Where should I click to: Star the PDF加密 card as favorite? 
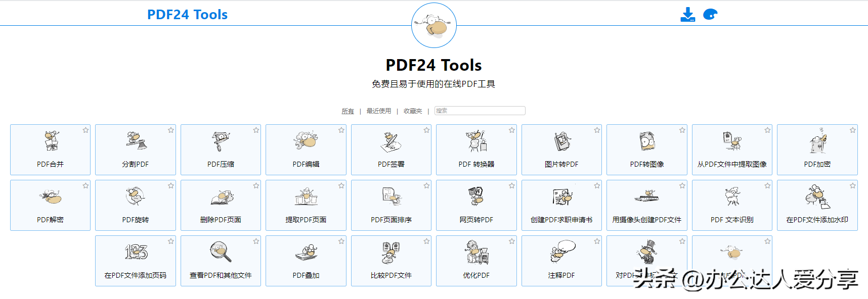[853, 130]
